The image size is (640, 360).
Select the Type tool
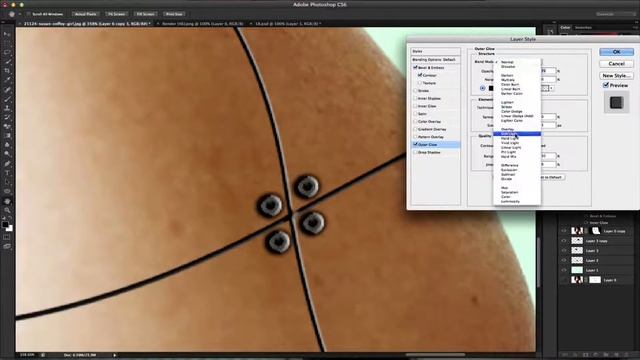tap(7, 173)
